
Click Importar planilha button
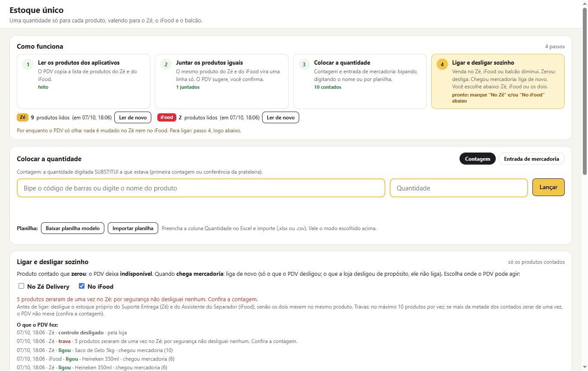[133, 228]
